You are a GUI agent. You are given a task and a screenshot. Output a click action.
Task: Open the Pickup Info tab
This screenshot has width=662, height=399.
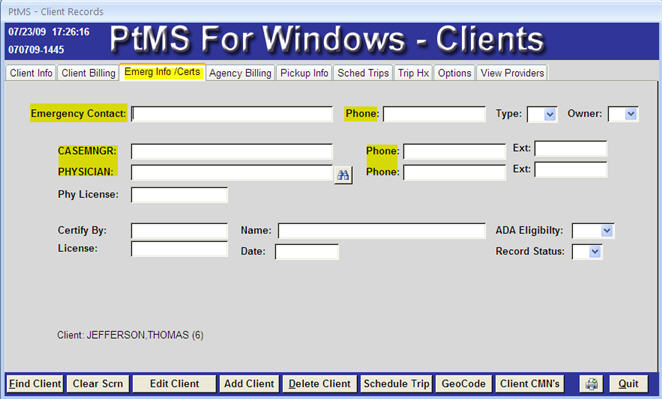[304, 73]
